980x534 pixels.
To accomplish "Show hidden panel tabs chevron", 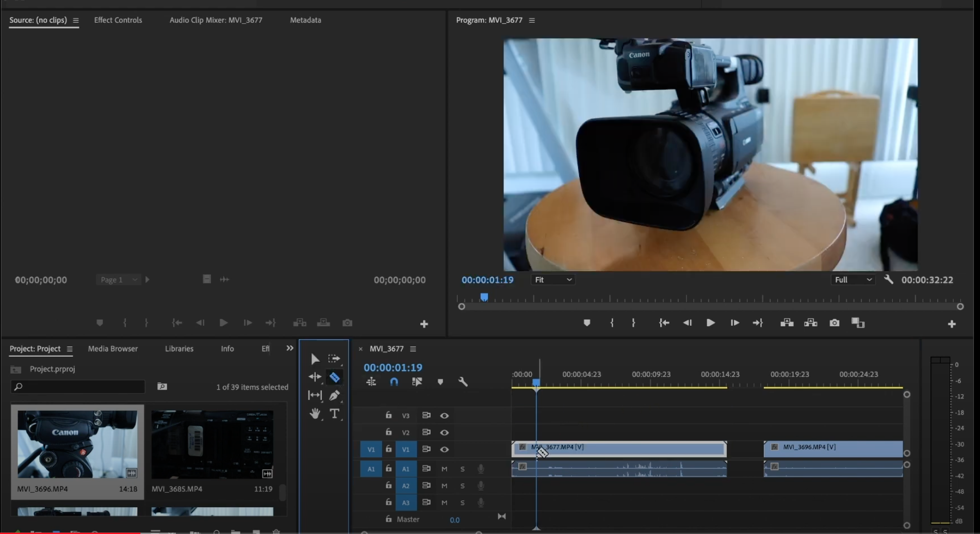I will tap(290, 348).
